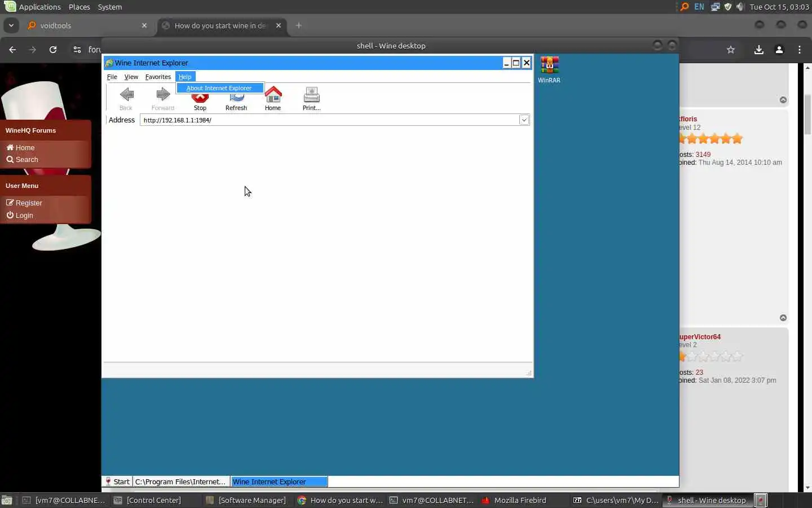Close the 'How do you start wine' tab

pos(279,25)
